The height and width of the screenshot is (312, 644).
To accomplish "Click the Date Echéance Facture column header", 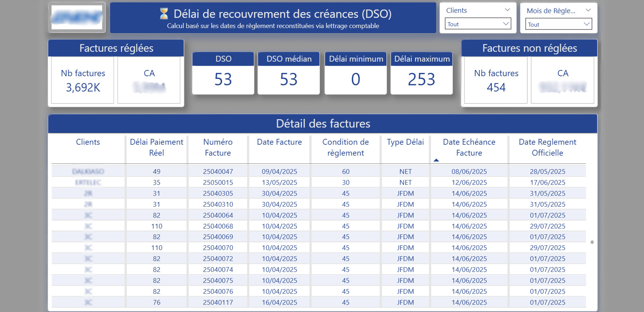I will pyautogui.click(x=469, y=148).
